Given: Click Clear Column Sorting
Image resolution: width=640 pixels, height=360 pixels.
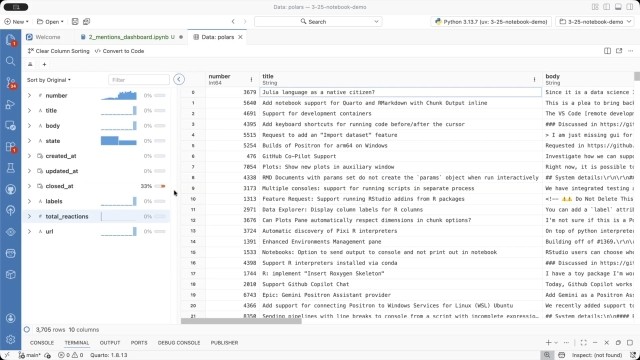Looking at the screenshot, I should pyautogui.click(x=58, y=51).
